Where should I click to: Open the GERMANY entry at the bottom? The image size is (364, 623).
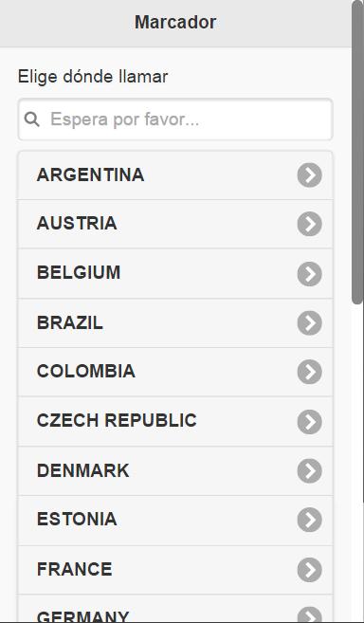tap(174, 609)
